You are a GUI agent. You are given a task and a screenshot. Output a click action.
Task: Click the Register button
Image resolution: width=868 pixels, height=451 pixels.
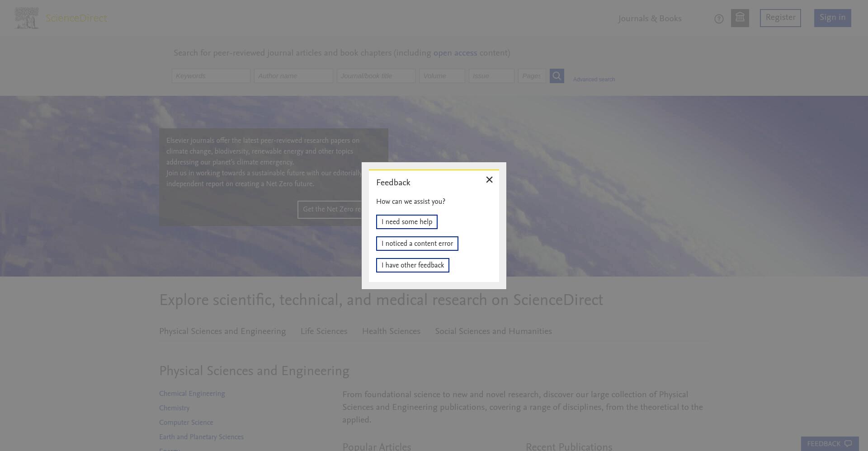(x=780, y=18)
